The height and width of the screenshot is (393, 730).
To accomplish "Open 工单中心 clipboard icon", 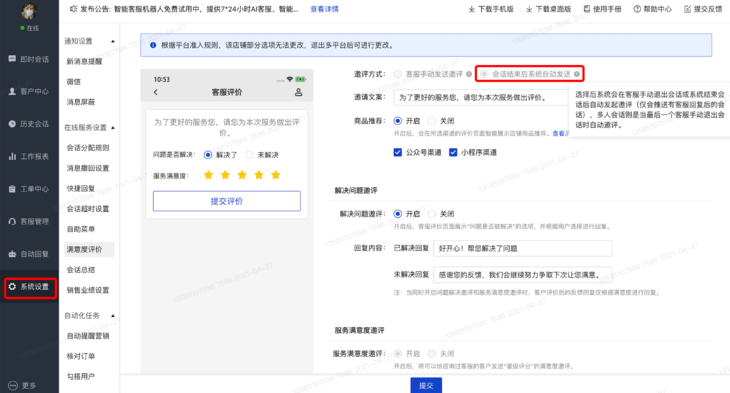I will point(12,189).
